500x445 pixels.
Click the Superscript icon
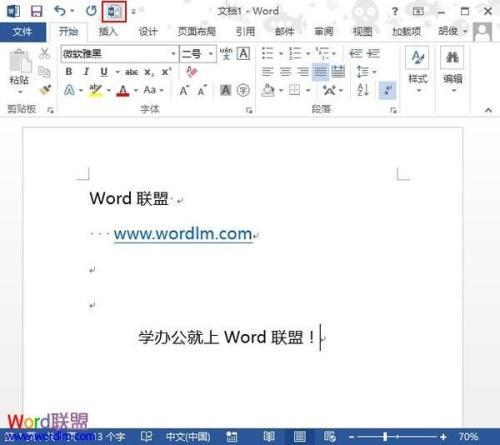(166, 72)
